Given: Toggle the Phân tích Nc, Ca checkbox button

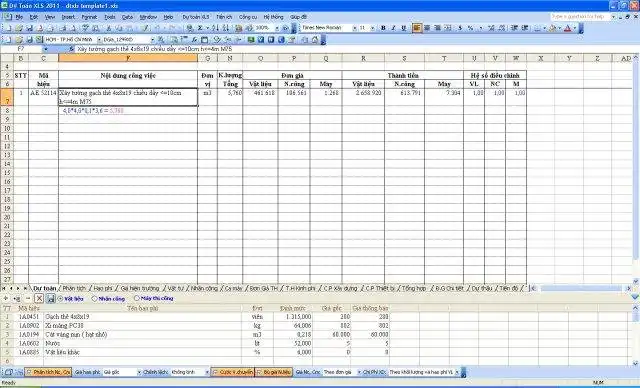Looking at the screenshot, I should (x=48, y=372).
